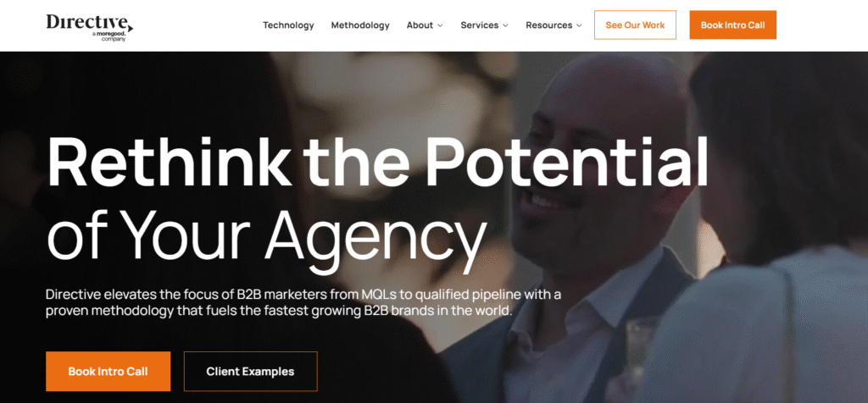Expand the Resources dropdown chevron

coord(579,25)
